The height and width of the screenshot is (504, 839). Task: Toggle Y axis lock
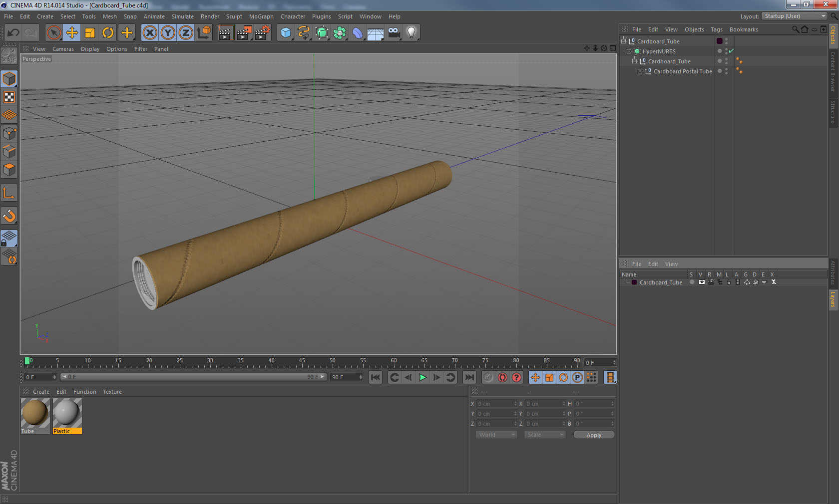tap(168, 33)
